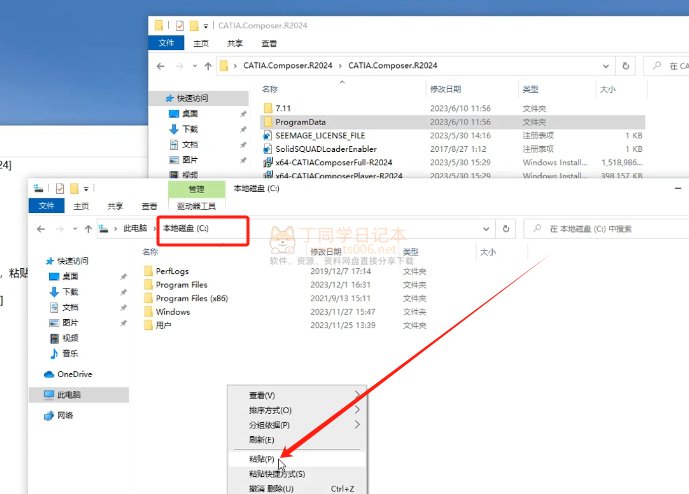This screenshot has height=494, width=689.
Task: Open View (查看) submenu in context menu
Action: 297,395
